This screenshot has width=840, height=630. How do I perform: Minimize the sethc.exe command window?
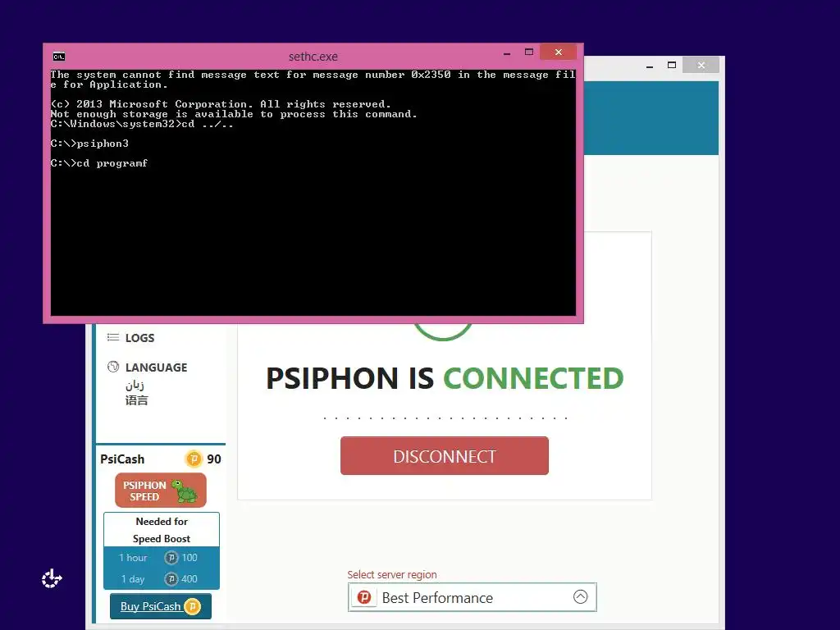(507, 52)
